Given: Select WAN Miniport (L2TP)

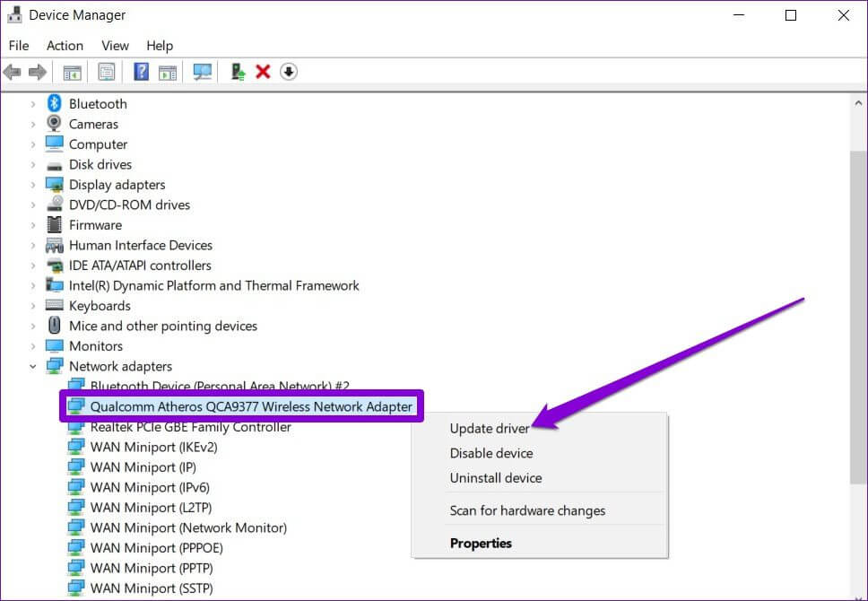Looking at the screenshot, I should click(152, 508).
